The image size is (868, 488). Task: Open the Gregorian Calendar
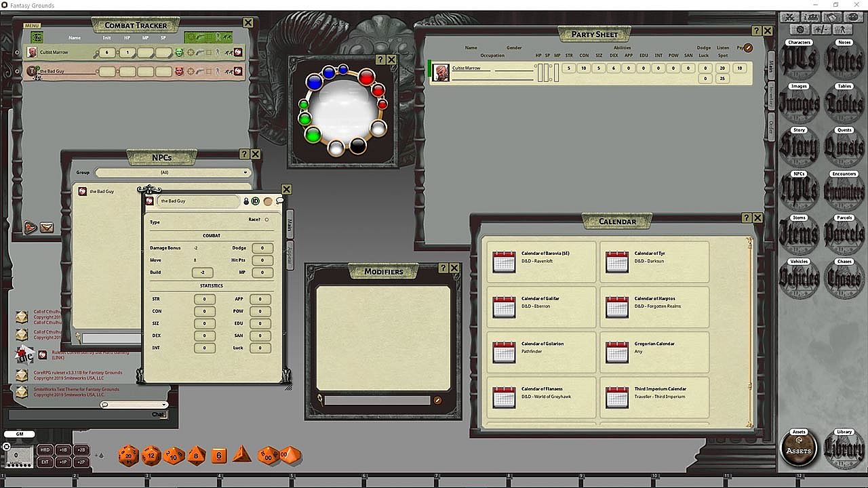[x=654, y=352]
